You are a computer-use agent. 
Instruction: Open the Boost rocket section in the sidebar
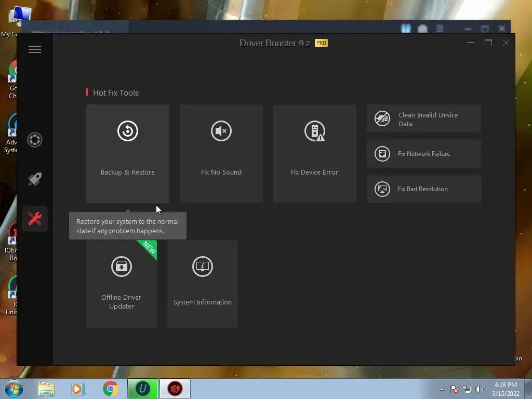point(35,179)
